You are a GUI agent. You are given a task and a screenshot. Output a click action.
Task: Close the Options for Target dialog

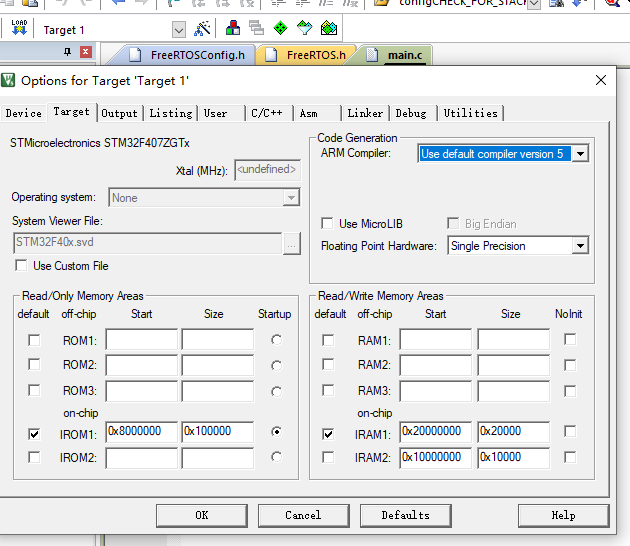(601, 80)
